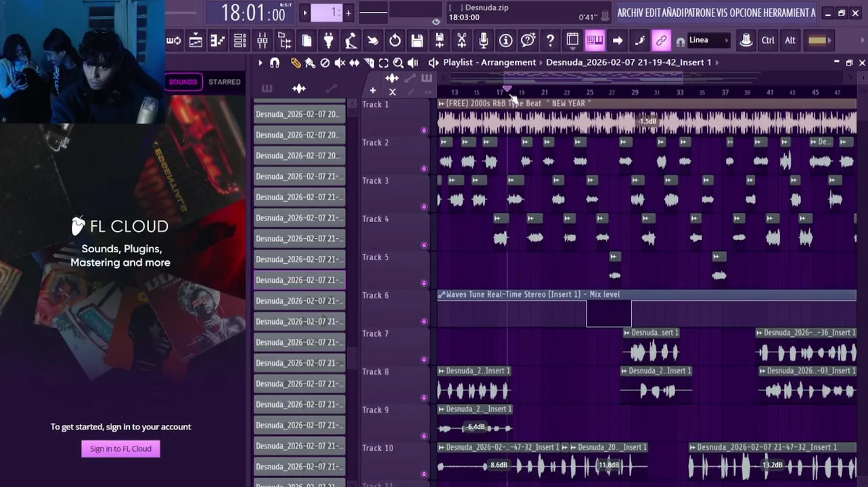This screenshot has width=868, height=487.
Task: Open clip menu of first Track 10 clip
Action: tap(441, 447)
